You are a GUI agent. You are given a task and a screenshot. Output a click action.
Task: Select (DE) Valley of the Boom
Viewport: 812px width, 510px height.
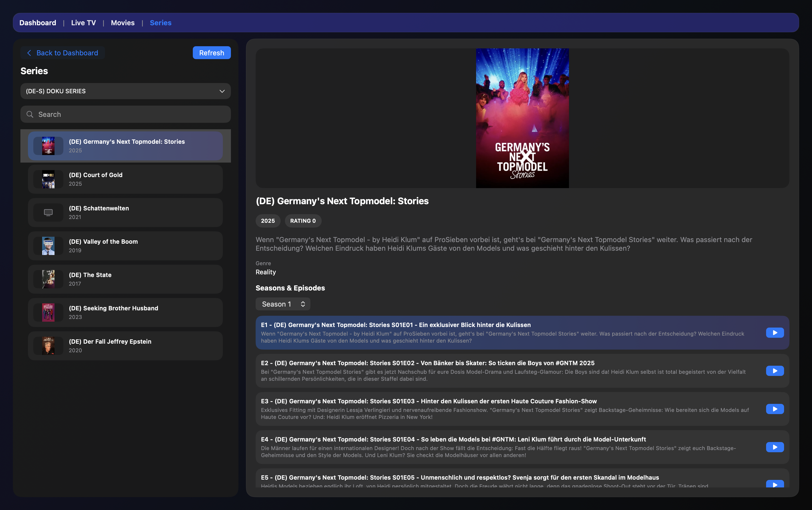(125, 246)
